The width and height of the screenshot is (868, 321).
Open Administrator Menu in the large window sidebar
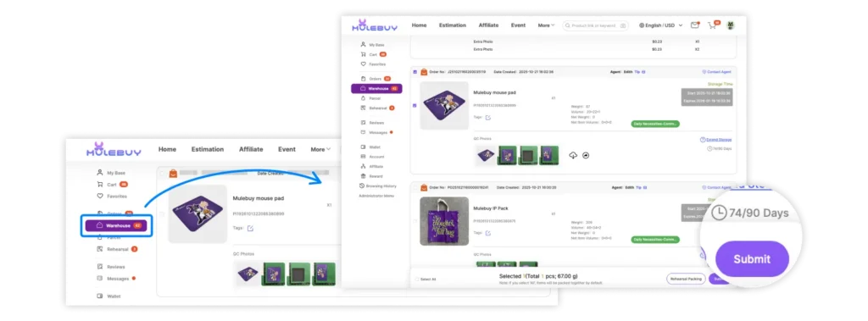pos(376,196)
